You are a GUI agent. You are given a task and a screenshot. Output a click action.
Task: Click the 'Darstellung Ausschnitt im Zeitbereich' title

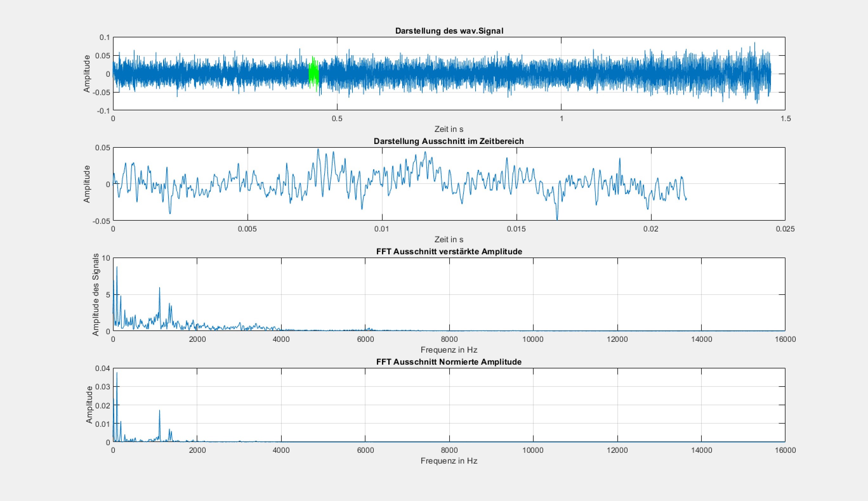449,141
